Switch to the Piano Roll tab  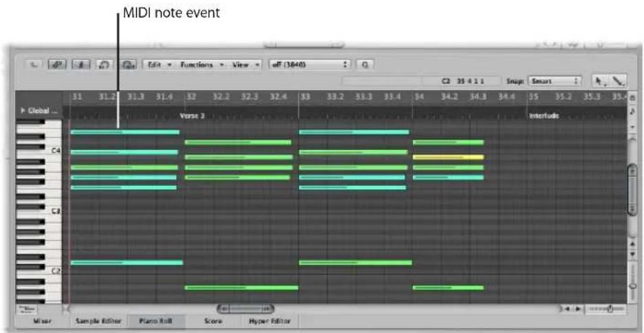pyautogui.click(x=155, y=321)
